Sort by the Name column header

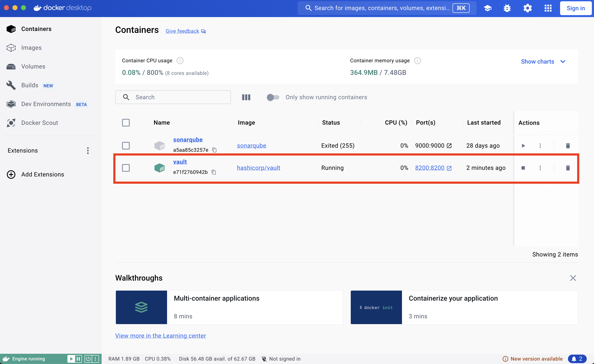pos(162,123)
